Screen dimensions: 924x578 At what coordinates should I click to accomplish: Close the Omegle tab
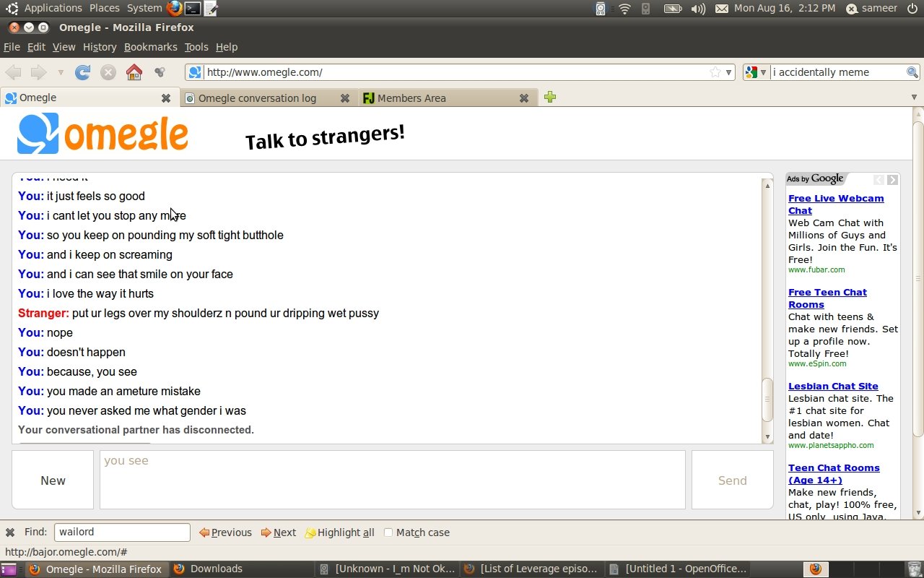coord(166,98)
